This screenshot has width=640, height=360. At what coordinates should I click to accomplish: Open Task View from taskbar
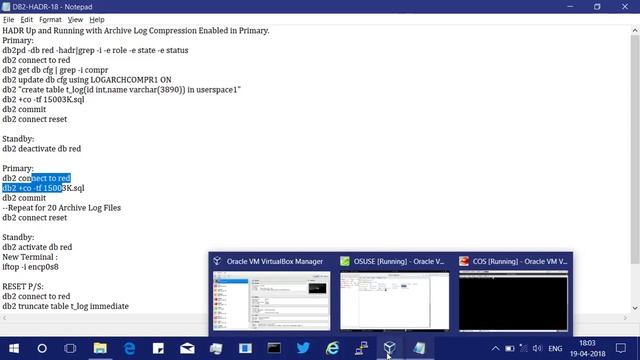[x=70, y=348]
